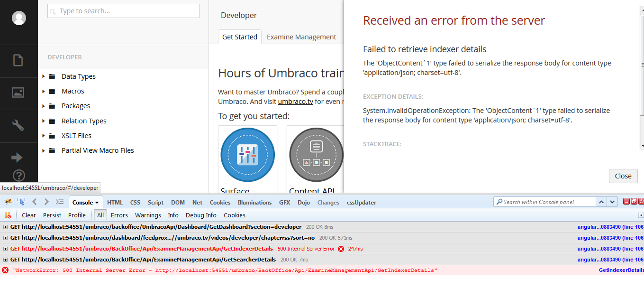Toggle the All console filter

click(100, 215)
